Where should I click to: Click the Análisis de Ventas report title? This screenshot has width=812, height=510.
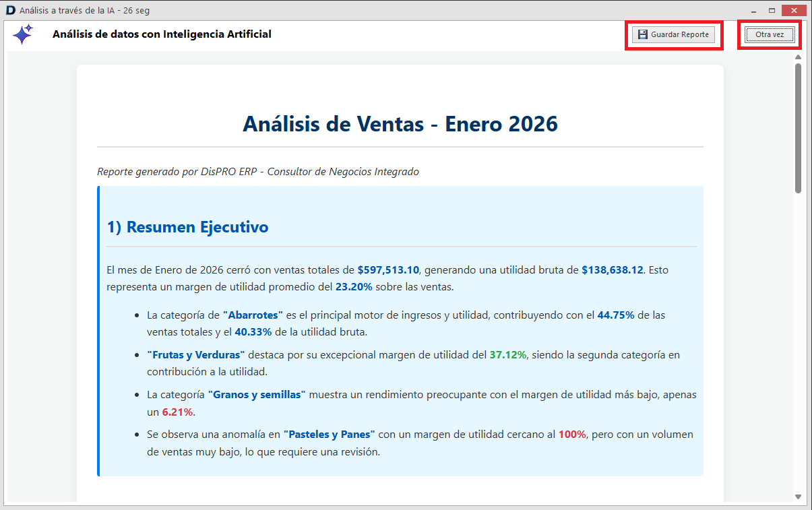(x=401, y=124)
